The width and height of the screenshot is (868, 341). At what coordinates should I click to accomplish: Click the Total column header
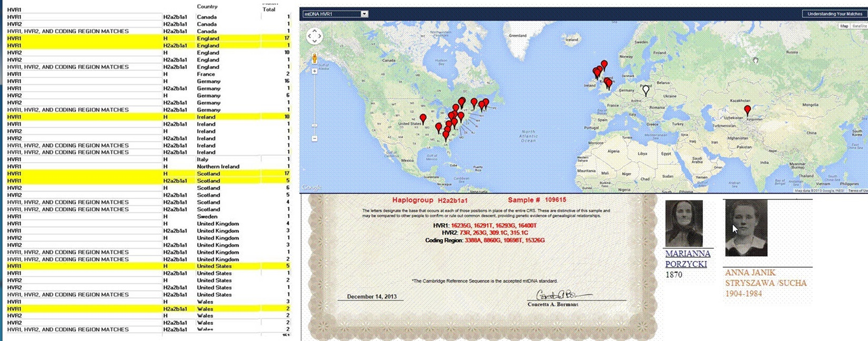click(x=269, y=9)
